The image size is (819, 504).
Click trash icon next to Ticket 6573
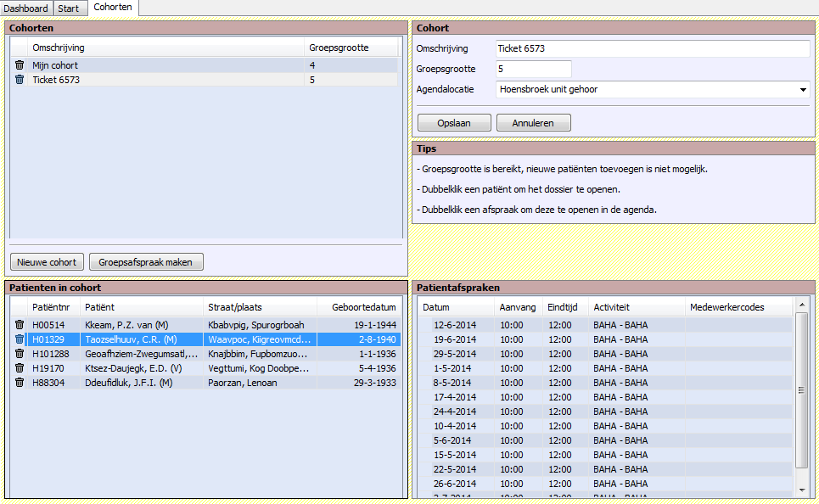pos(20,80)
